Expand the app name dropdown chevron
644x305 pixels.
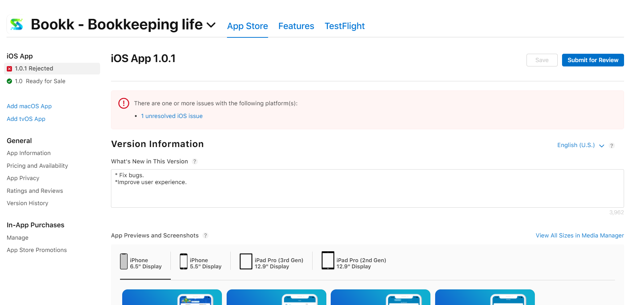point(211,25)
